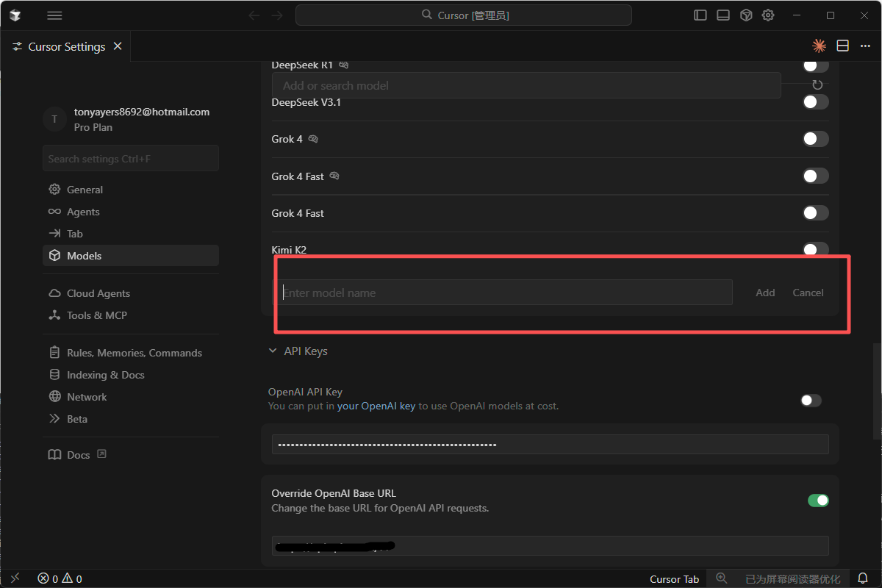Disable Override OpenAI Base URL toggle

pos(818,501)
